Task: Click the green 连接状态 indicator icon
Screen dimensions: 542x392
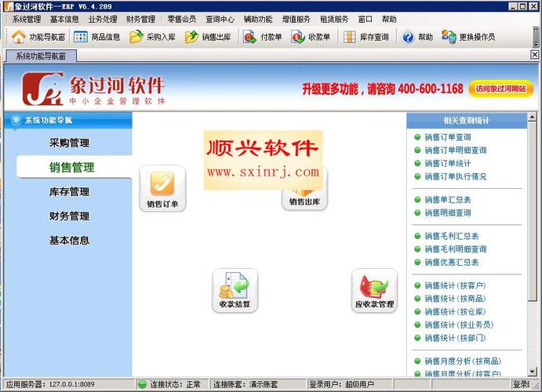Action: point(143,384)
